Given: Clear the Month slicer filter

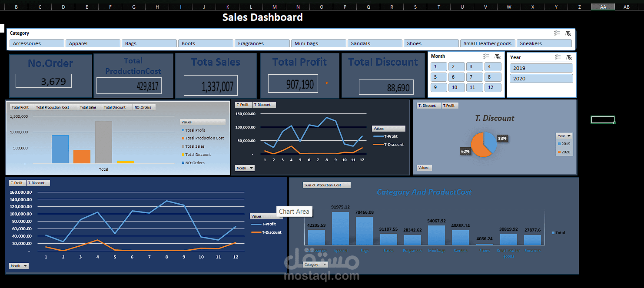Looking at the screenshot, I should [497, 56].
